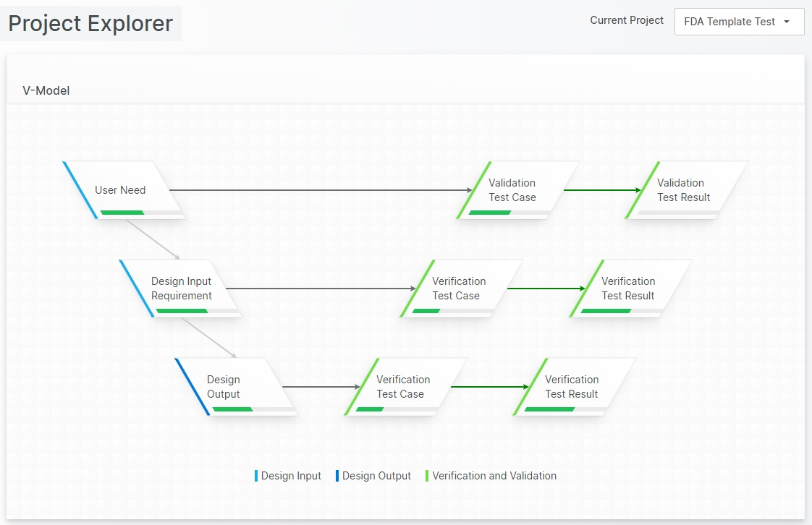This screenshot has width=812, height=525.
Task: Select the User Need node
Action: point(121,189)
